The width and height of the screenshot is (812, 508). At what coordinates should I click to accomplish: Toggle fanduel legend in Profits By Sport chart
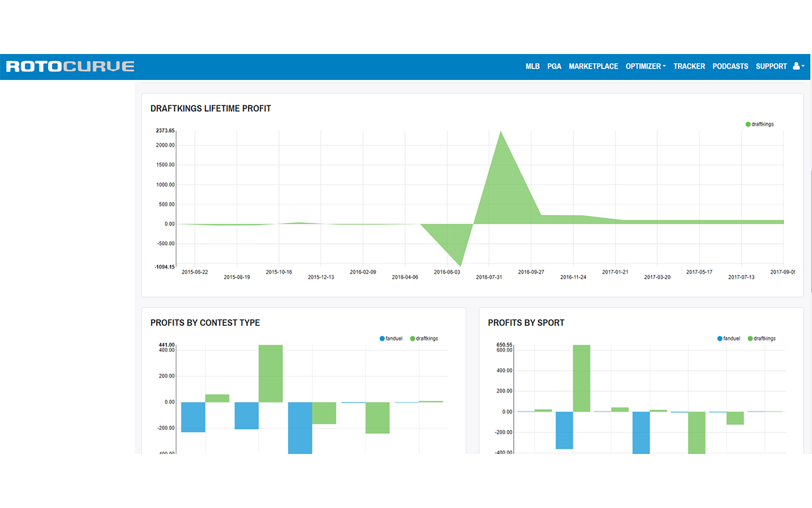coord(729,338)
